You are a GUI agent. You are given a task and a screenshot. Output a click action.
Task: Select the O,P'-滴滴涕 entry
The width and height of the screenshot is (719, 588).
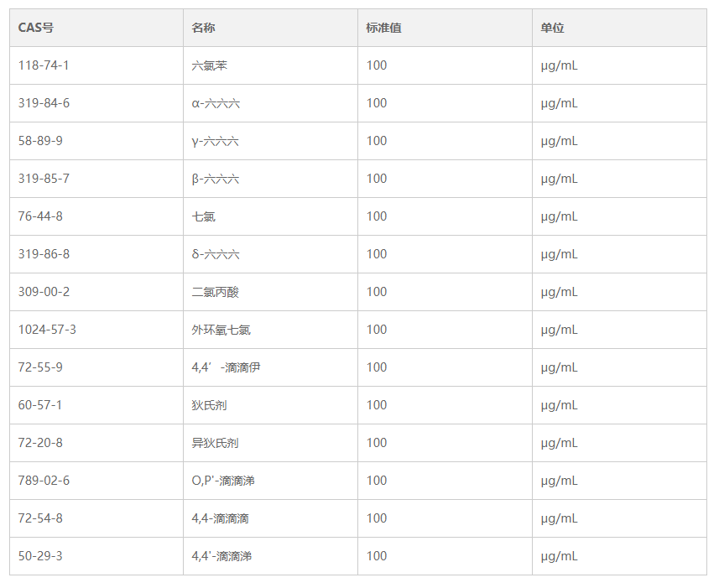point(222,481)
